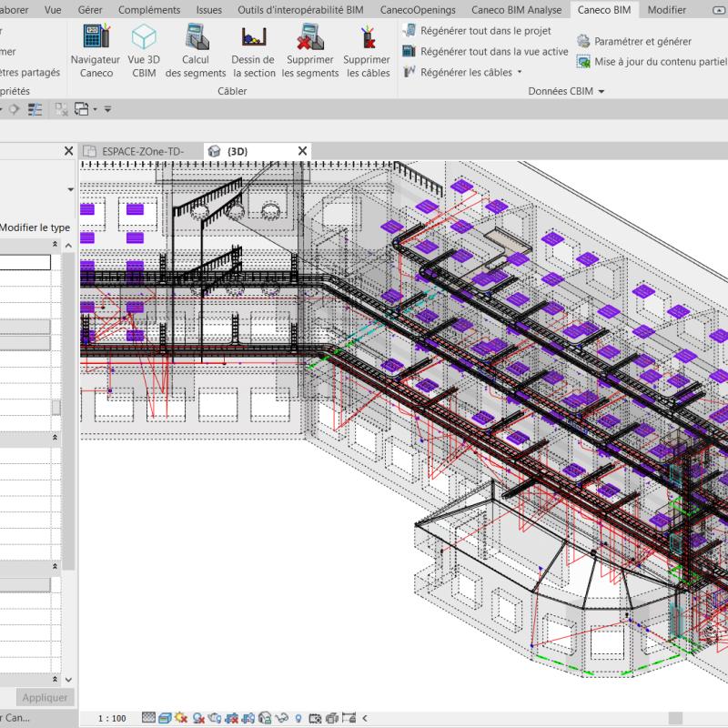The width and height of the screenshot is (728, 728).
Task: Toggle sun path off icon
Action: coord(181,718)
